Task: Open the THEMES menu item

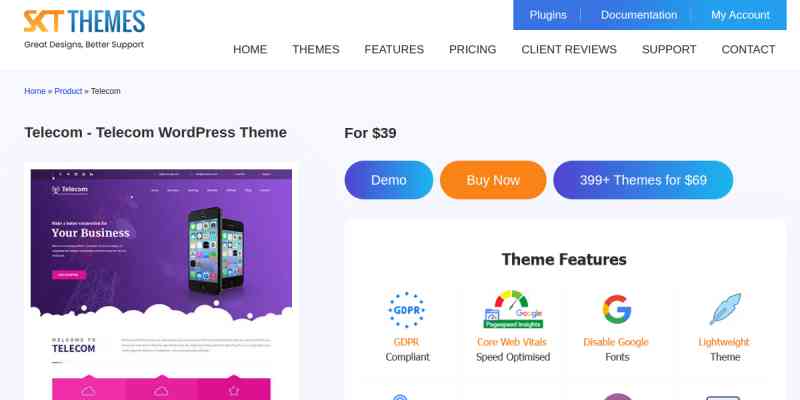Action: (316, 49)
